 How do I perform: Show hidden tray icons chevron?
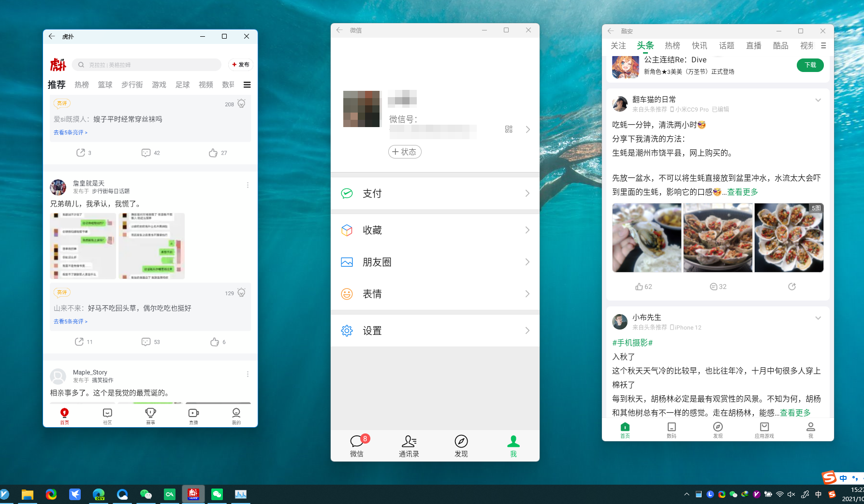point(687,494)
